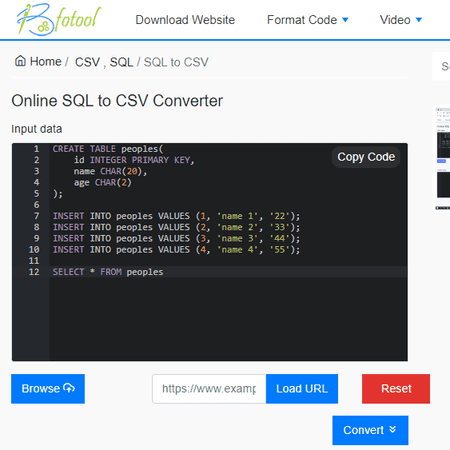Open the Download Website page
The width and height of the screenshot is (450, 450).
(x=185, y=20)
